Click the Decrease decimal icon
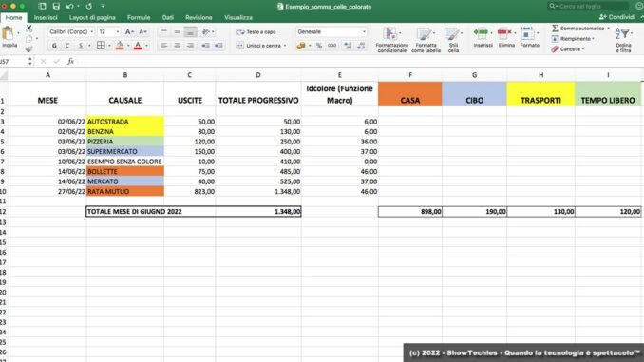Image resolution: width=644 pixels, height=362 pixels. point(361,46)
